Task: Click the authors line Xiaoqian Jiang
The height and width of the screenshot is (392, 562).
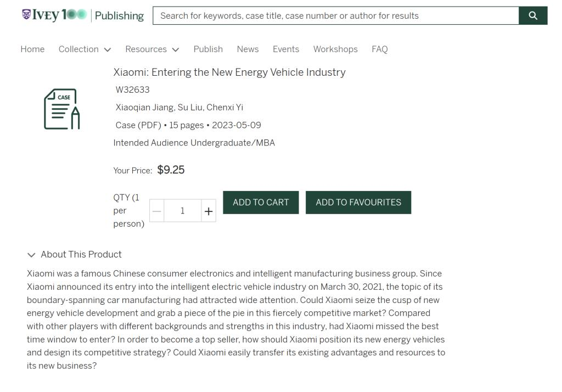Action: [179, 108]
